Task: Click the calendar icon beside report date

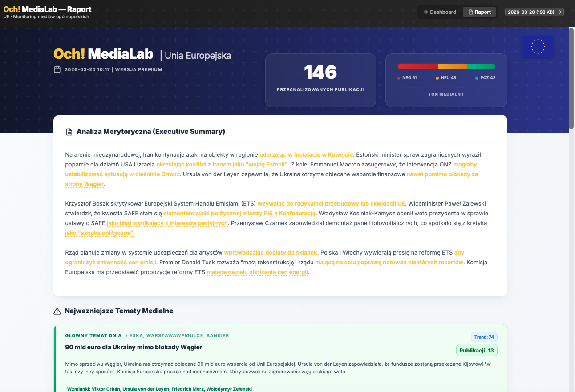Action: coord(57,69)
